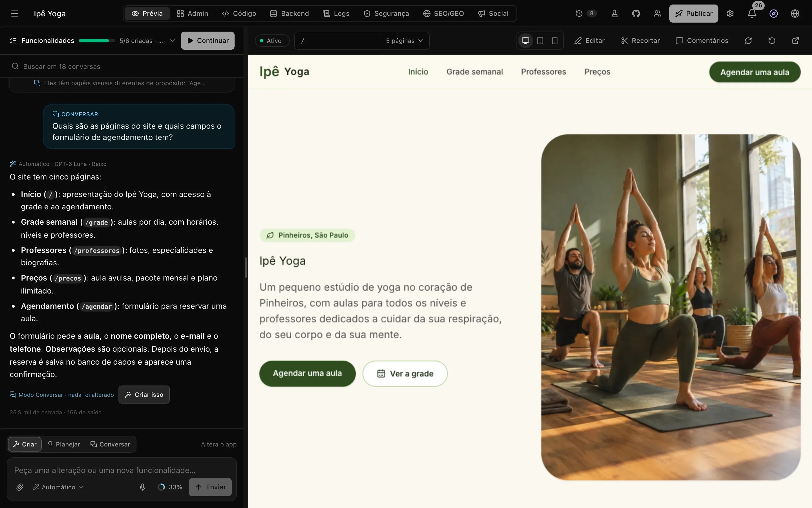Open the collaborators people icon
812x508 pixels.
657,14
